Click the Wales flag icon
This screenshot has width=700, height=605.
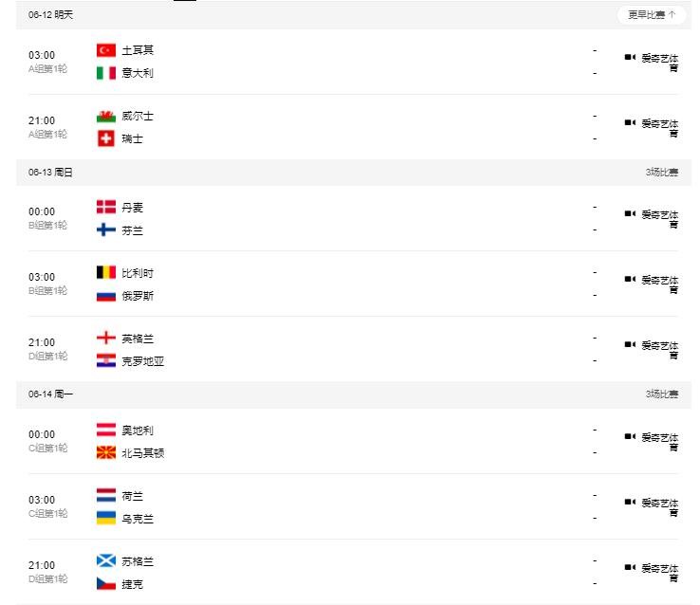(x=106, y=116)
